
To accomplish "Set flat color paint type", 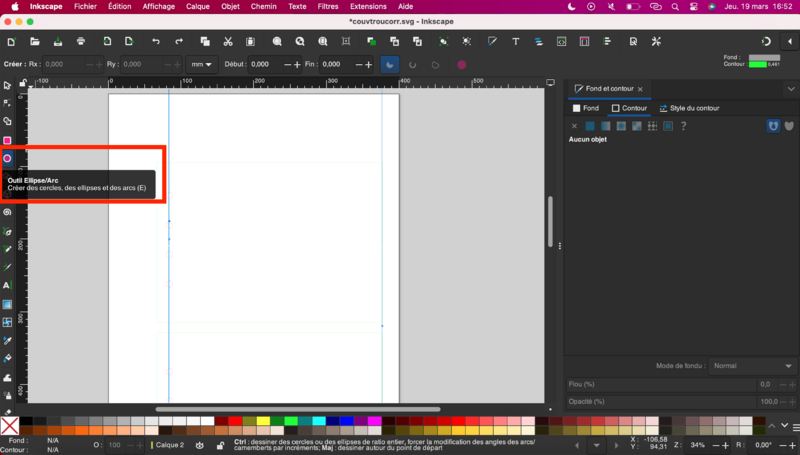I will coord(590,126).
